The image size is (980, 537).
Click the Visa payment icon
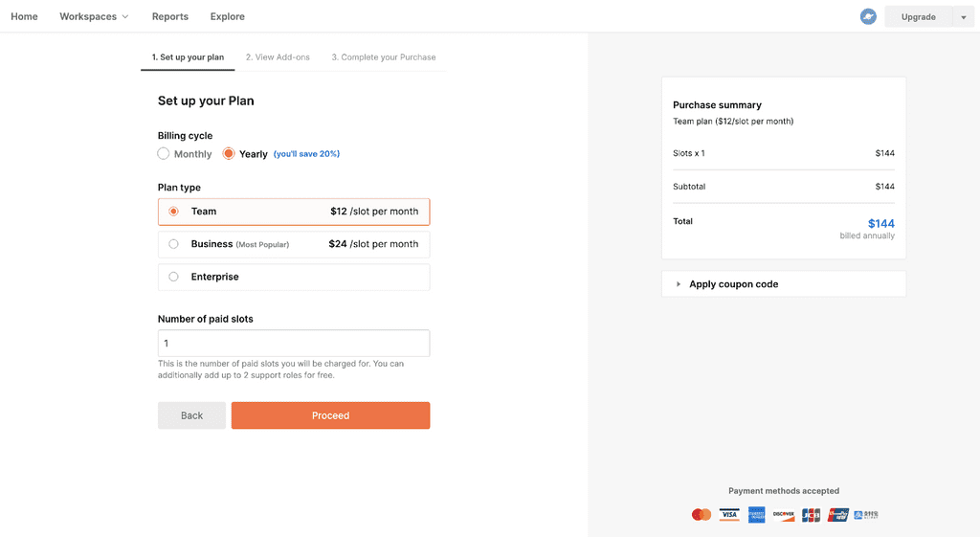[x=728, y=514]
